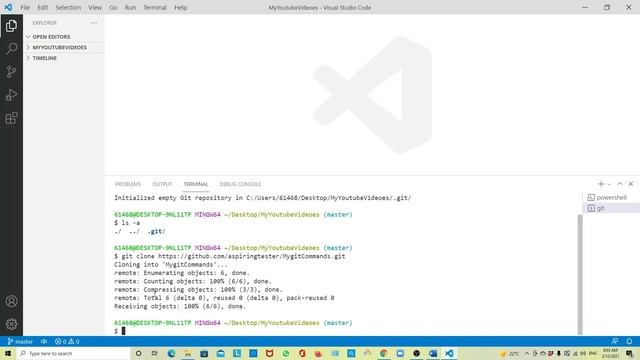Open the Manage gear in activity bar
The width and height of the screenshot is (640, 360).
11,324
